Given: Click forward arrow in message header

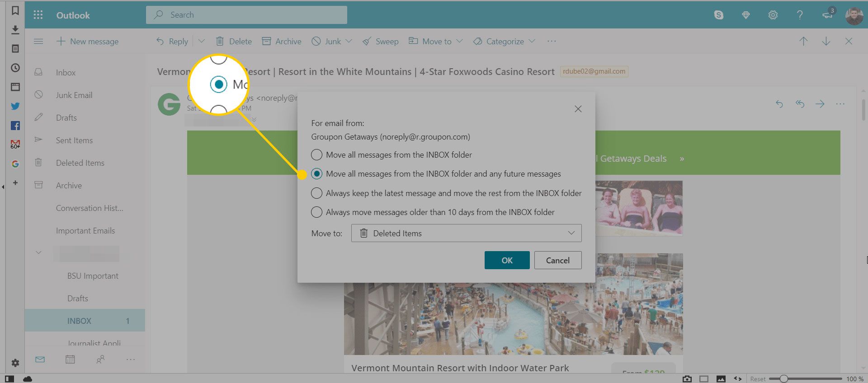Looking at the screenshot, I should (x=820, y=104).
